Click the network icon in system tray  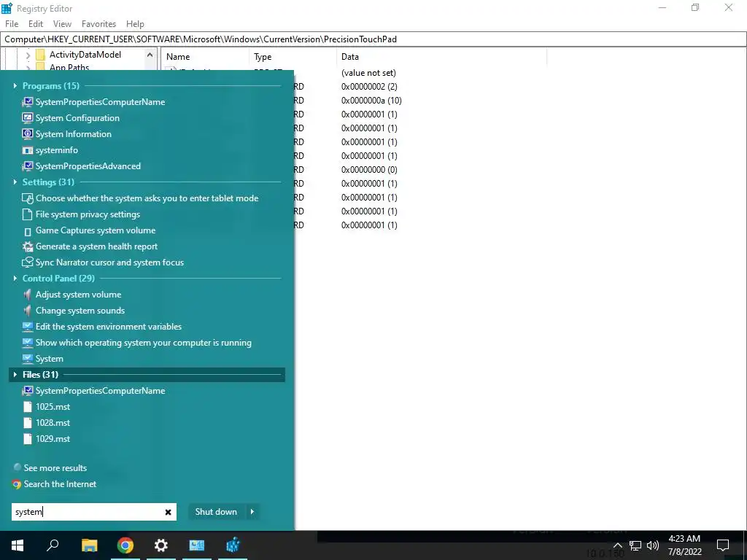click(635, 545)
